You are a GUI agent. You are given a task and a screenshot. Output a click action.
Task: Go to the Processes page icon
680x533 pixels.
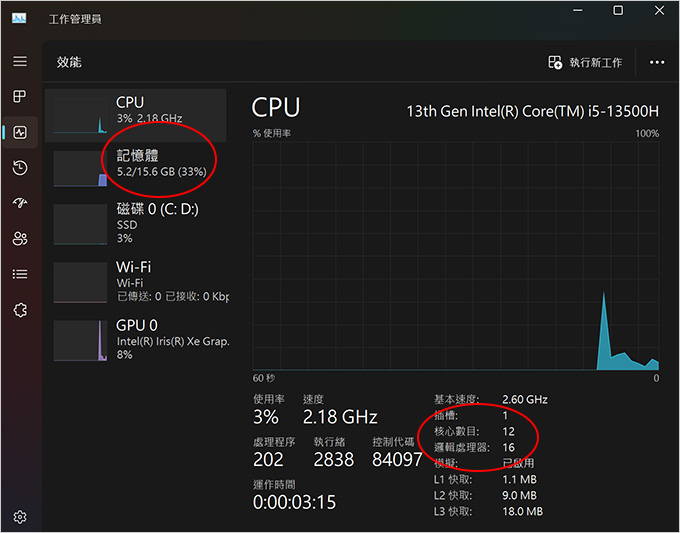(x=20, y=96)
